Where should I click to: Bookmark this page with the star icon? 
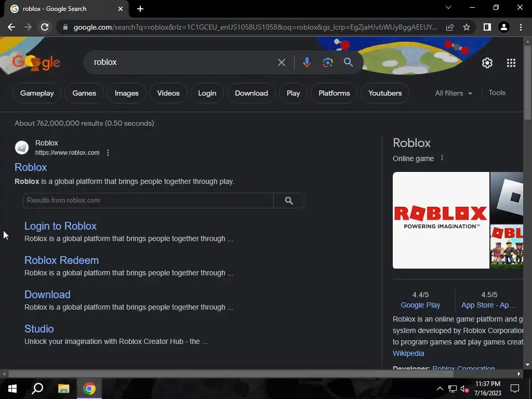point(467,27)
